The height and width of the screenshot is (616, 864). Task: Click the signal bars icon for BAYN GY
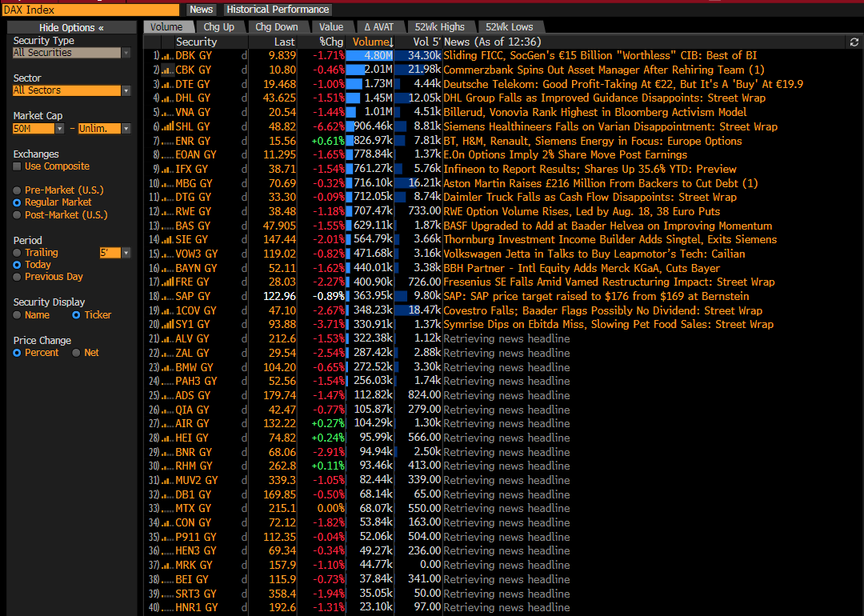tap(167, 268)
